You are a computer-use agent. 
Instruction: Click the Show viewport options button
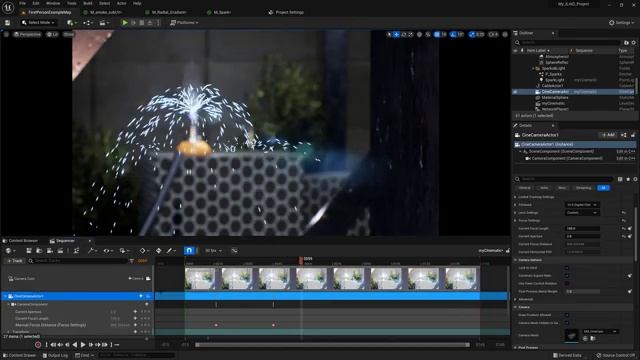pos(69,34)
